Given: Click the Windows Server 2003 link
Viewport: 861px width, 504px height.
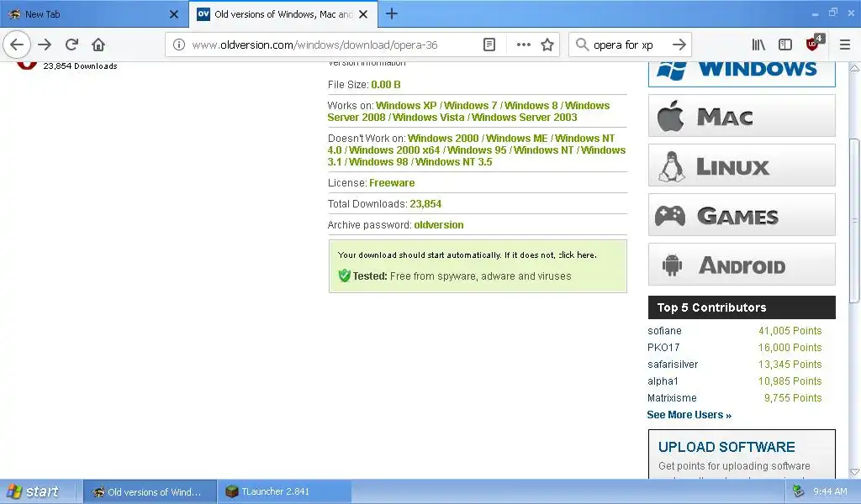Looking at the screenshot, I should [525, 118].
